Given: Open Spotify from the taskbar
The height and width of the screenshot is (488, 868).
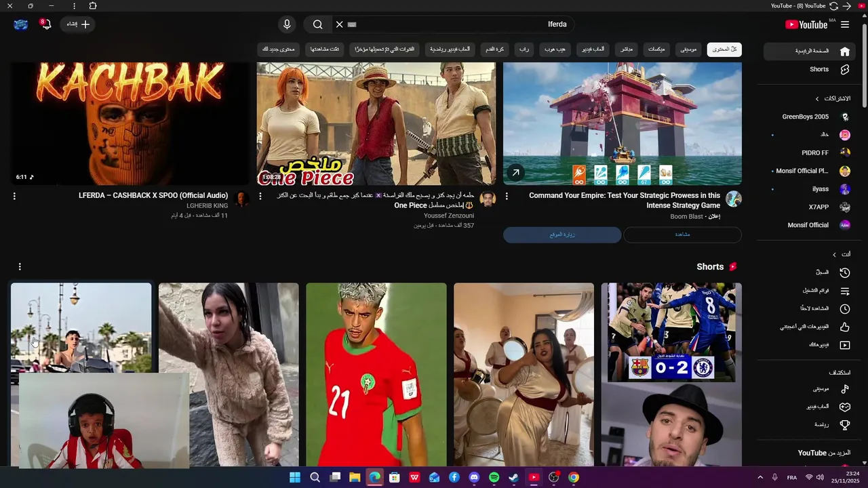Looking at the screenshot, I should pos(494,478).
